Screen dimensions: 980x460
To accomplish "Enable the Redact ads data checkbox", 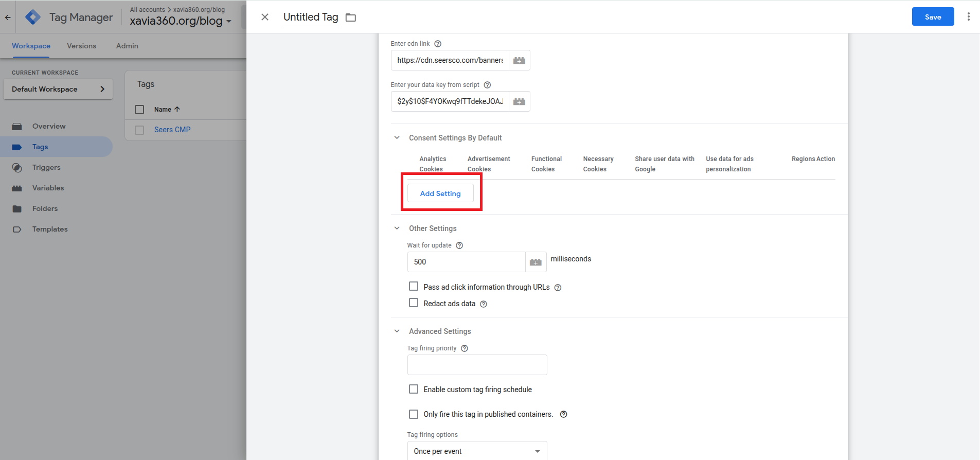I will tap(414, 303).
